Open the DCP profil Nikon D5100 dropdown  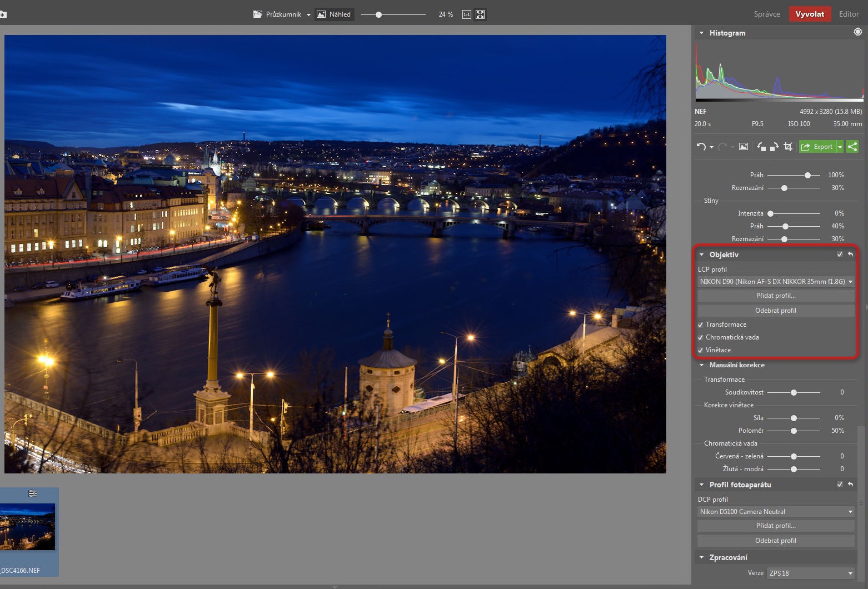(x=776, y=512)
